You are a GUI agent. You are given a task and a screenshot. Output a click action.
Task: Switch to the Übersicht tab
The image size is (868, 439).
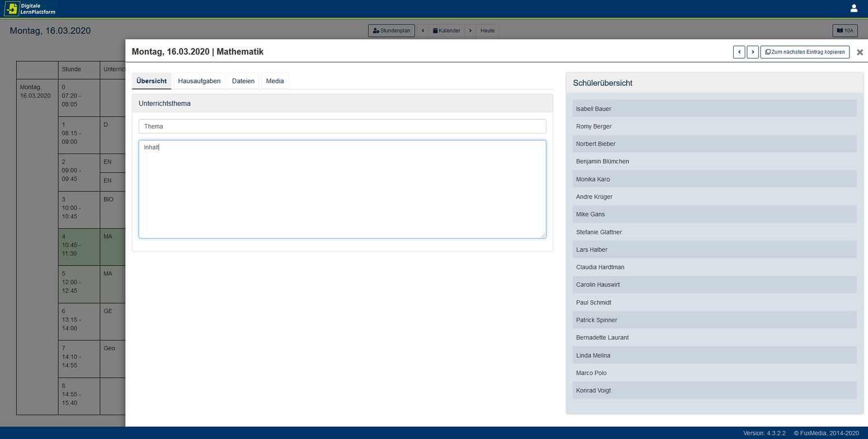coord(152,81)
